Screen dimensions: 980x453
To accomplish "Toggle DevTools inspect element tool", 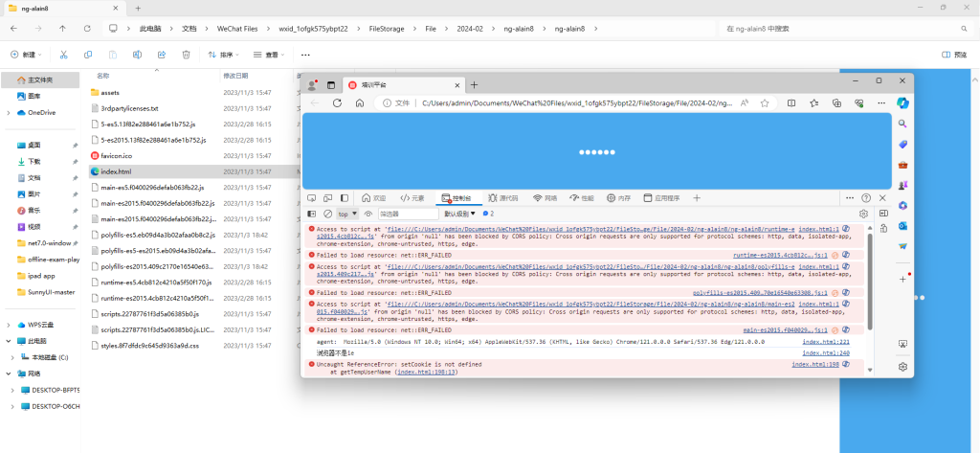I will (311, 198).
